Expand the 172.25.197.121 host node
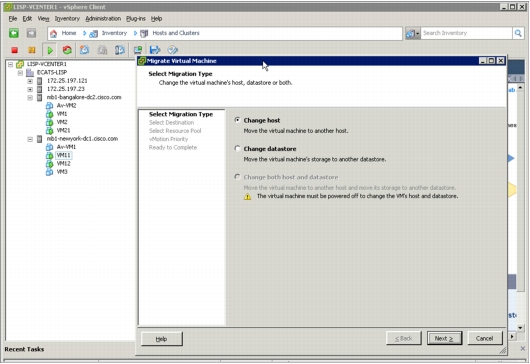Viewport: 530px width, 364px height. click(x=30, y=81)
